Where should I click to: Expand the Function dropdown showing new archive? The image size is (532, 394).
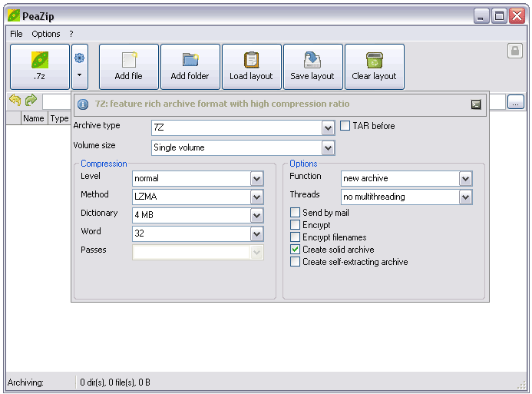click(465, 178)
